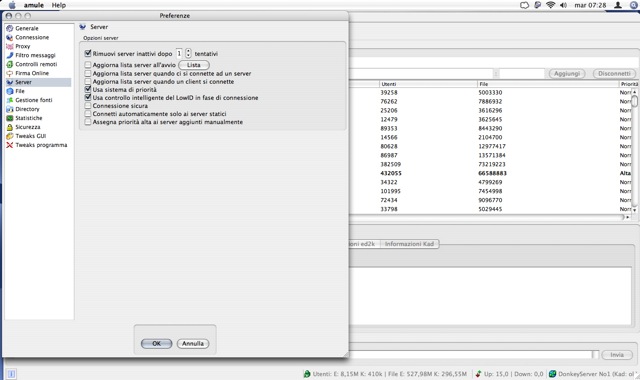The image size is (640, 380).
Task: Sort by the Priorità column header
Action: (629, 84)
